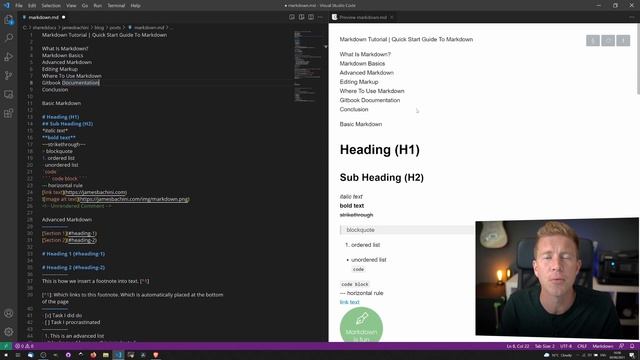
Task: Click the last gray button in the preview toolbar
Action: pos(623,40)
